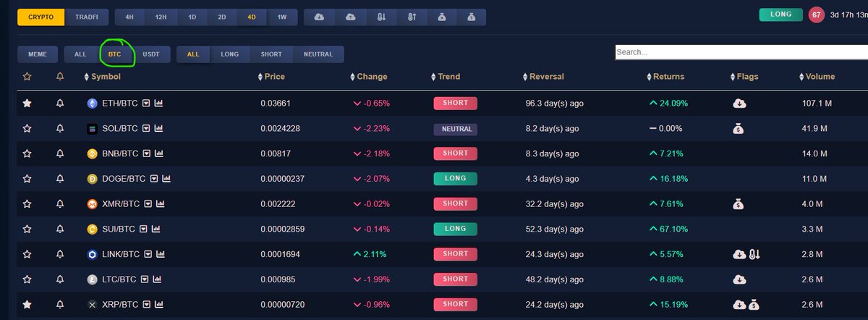Select the thermometer-down flag filter in toolbar
The width and height of the screenshot is (868, 320).
(380, 17)
